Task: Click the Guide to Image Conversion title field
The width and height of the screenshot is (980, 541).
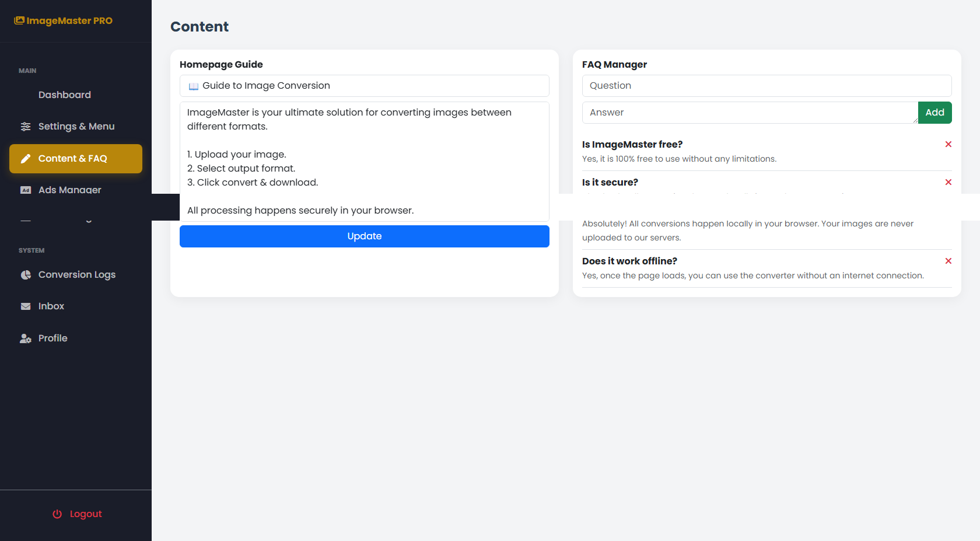Action: pyautogui.click(x=364, y=86)
